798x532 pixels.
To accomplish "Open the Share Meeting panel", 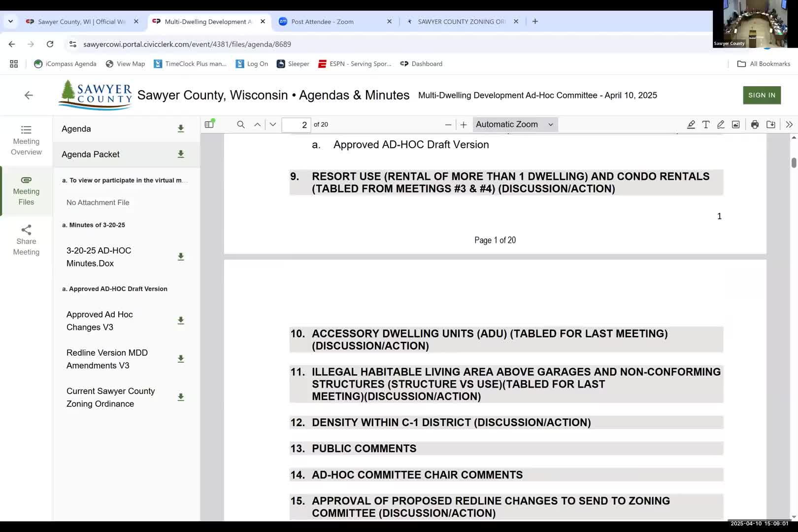I will [26, 240].
